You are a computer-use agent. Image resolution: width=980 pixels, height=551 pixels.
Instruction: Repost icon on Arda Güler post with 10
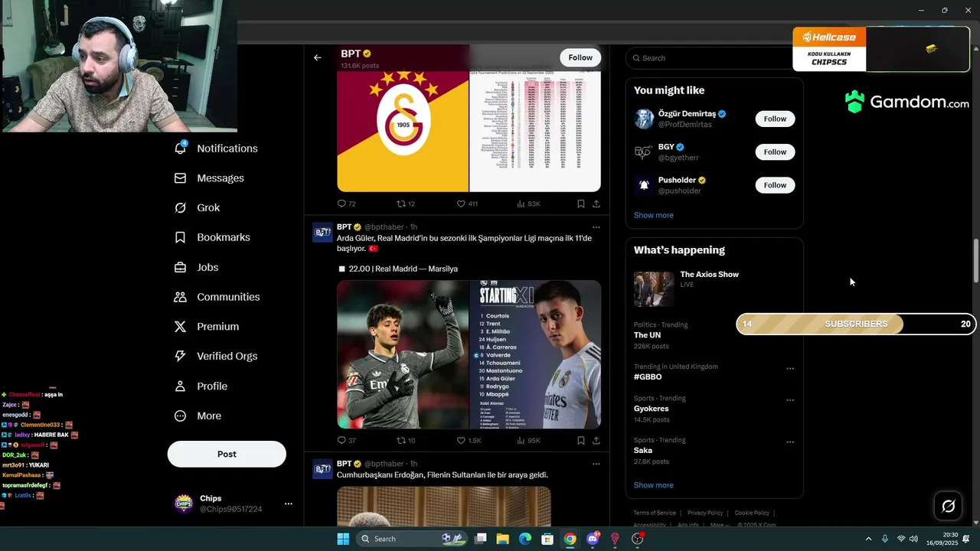point(400,440)
